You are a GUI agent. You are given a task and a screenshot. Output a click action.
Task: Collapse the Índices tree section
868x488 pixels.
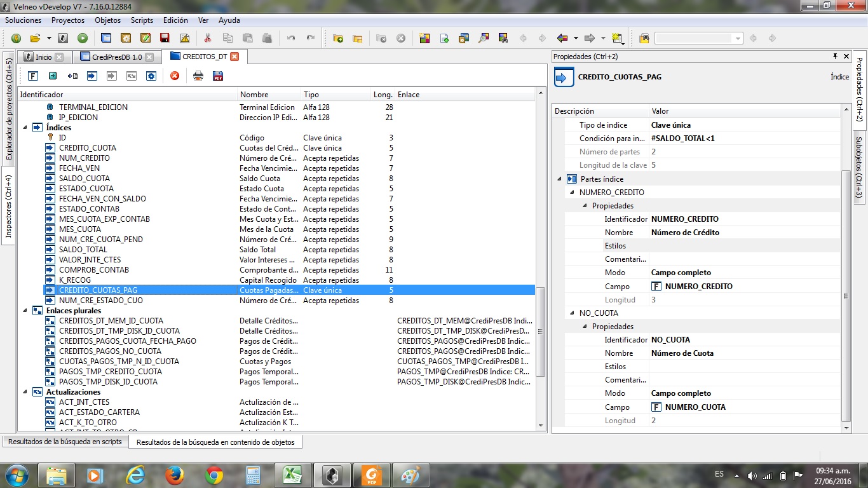[x=26, y=128]
